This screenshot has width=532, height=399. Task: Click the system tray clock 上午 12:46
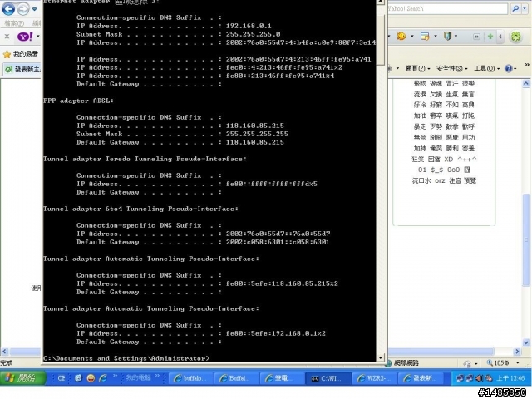click(x=510, y=378)
